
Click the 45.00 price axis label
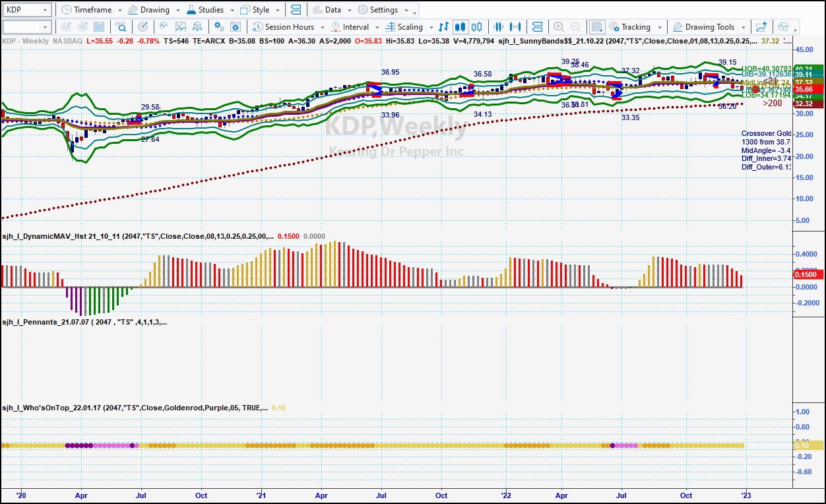click(x=804, y=49)
